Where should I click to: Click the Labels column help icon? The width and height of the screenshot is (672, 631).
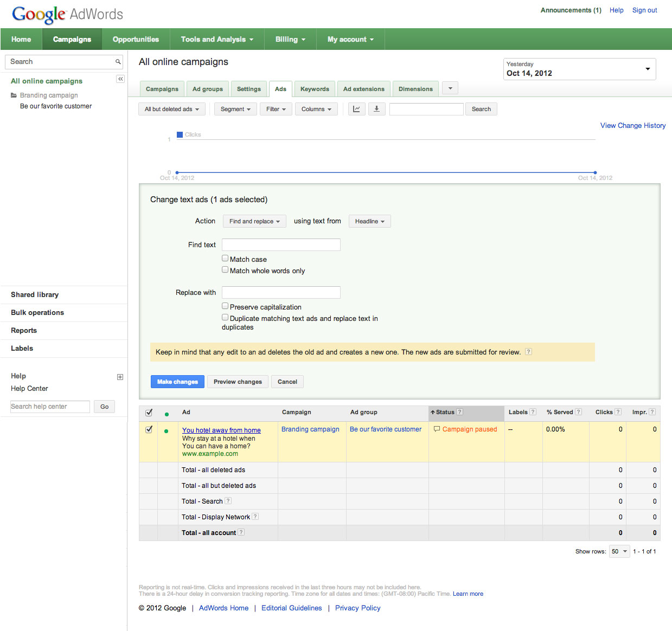pyautogui.click(x=533, y=412)
